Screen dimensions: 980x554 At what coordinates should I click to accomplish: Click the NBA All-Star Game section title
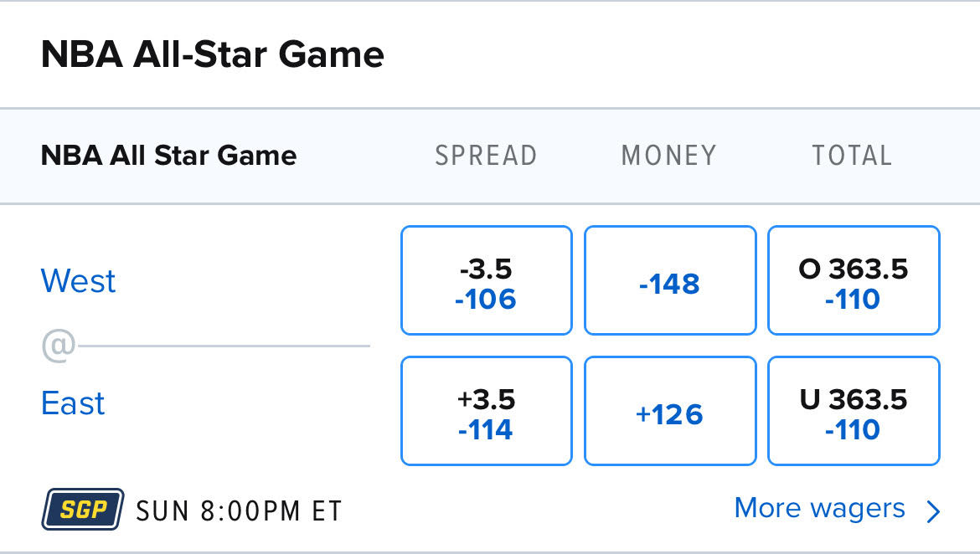pyautogui.click(x=213, y=54)
